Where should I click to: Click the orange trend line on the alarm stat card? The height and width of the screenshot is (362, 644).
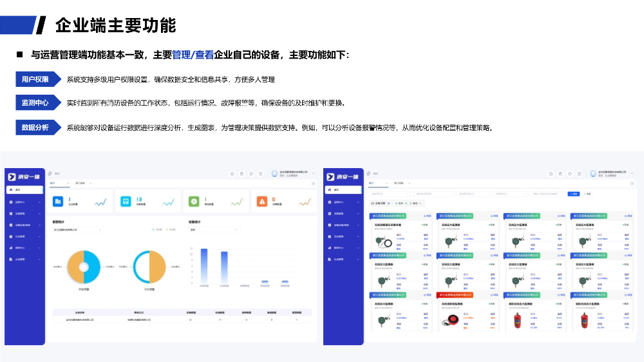click(x=305, y=202)
